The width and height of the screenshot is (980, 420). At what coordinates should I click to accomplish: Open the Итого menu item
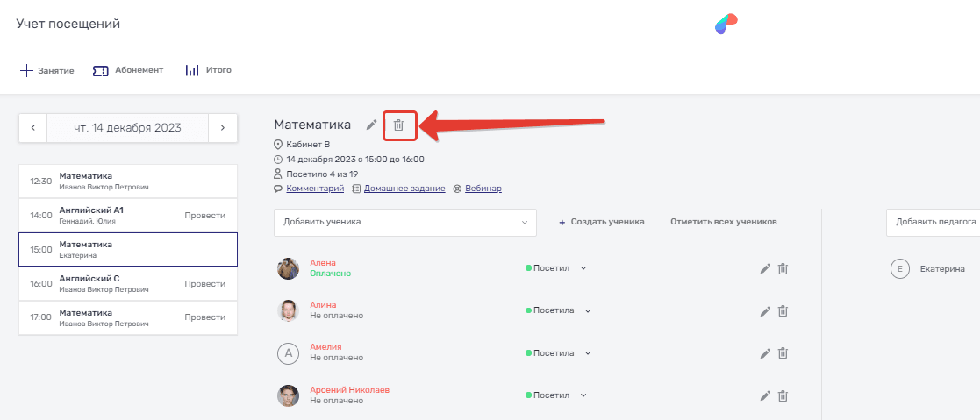(x=209, y=70)
